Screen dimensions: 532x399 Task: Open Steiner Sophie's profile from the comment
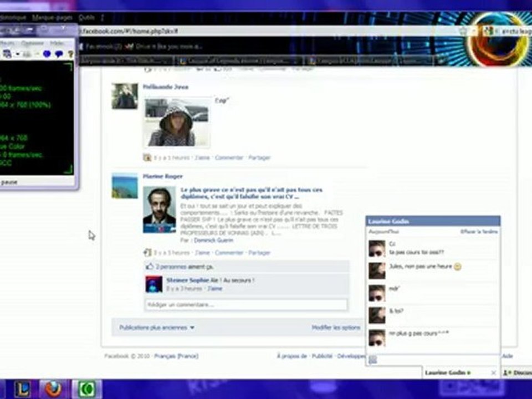click(x=188, y=280)
